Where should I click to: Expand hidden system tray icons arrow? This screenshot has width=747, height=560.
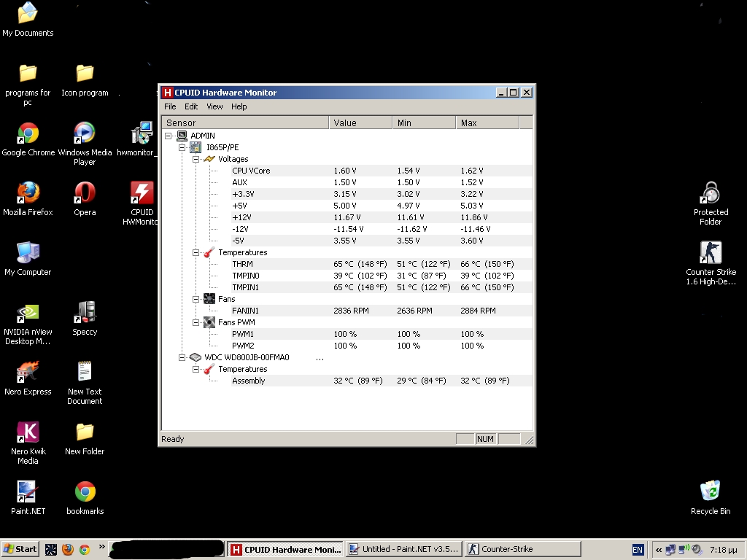(x=659, y=550)
